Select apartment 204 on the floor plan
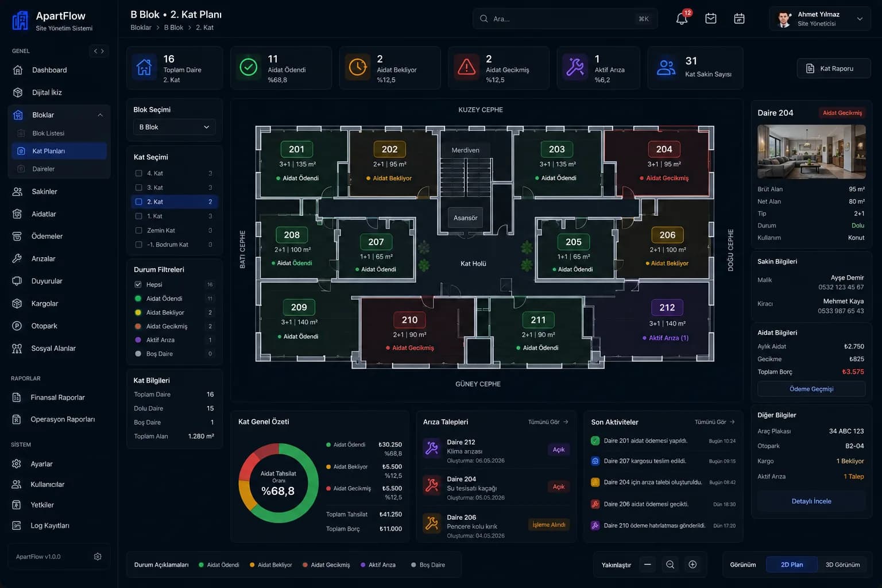The image size is (882, 588). [657, 163]
